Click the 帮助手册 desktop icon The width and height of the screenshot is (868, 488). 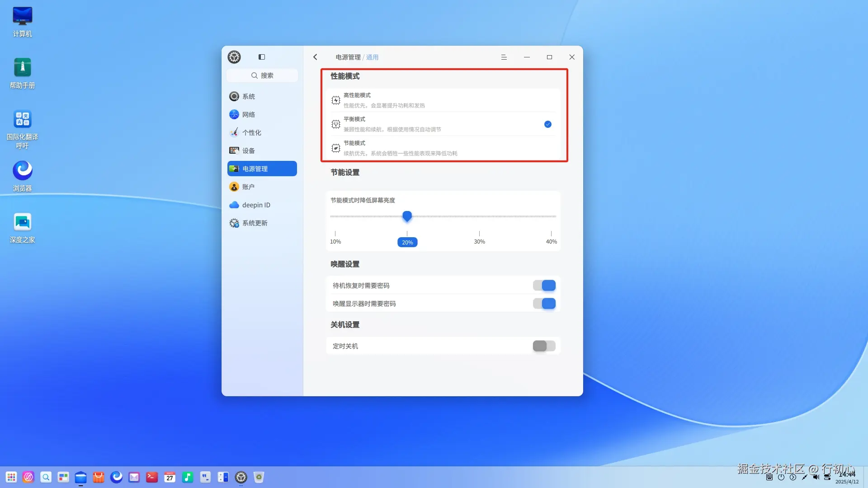(x=22, y=73)
